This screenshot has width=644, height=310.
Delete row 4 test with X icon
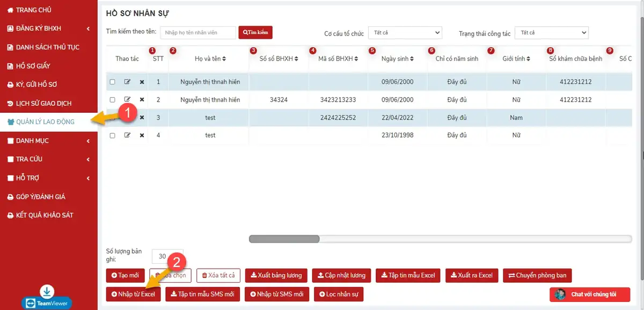(x=142, y=135)
